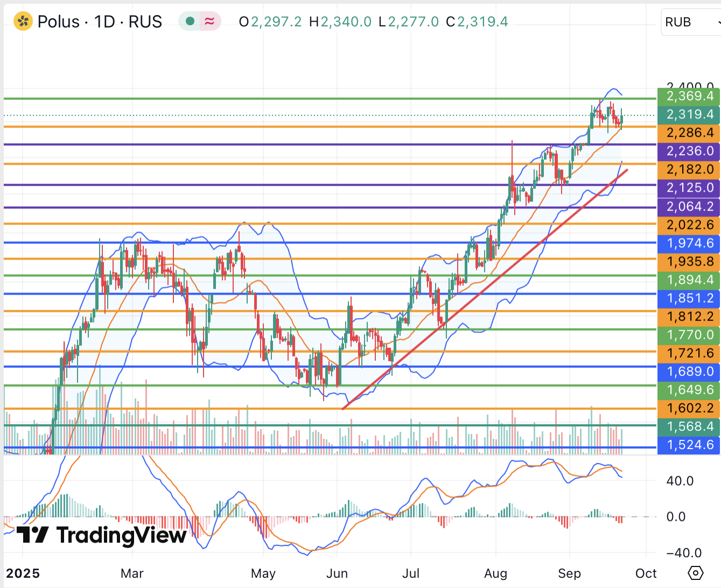Click the 2,369.4 green price label

tap(689, 96)
